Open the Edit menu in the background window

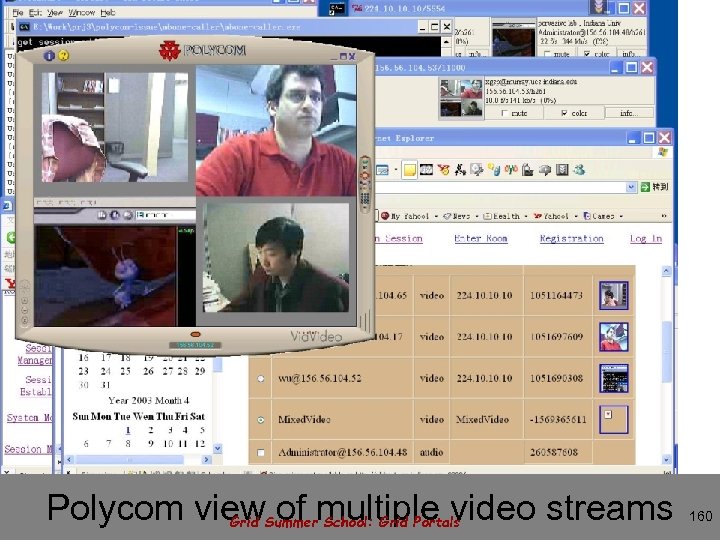(x=35, y=12)
